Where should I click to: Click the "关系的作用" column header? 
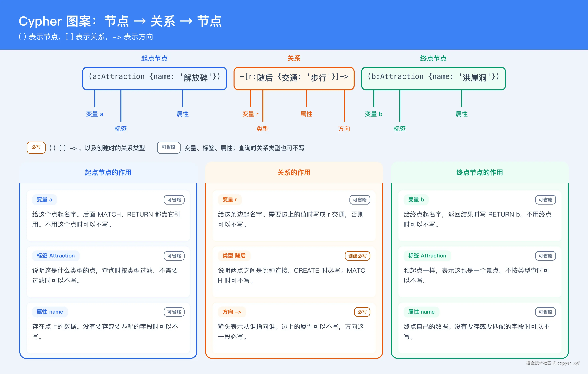(294, 173)
